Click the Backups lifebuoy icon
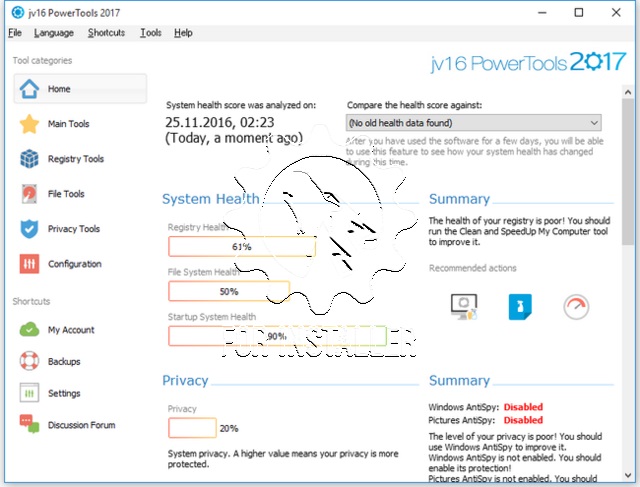The image size is (640, 487). click(29, 361)
